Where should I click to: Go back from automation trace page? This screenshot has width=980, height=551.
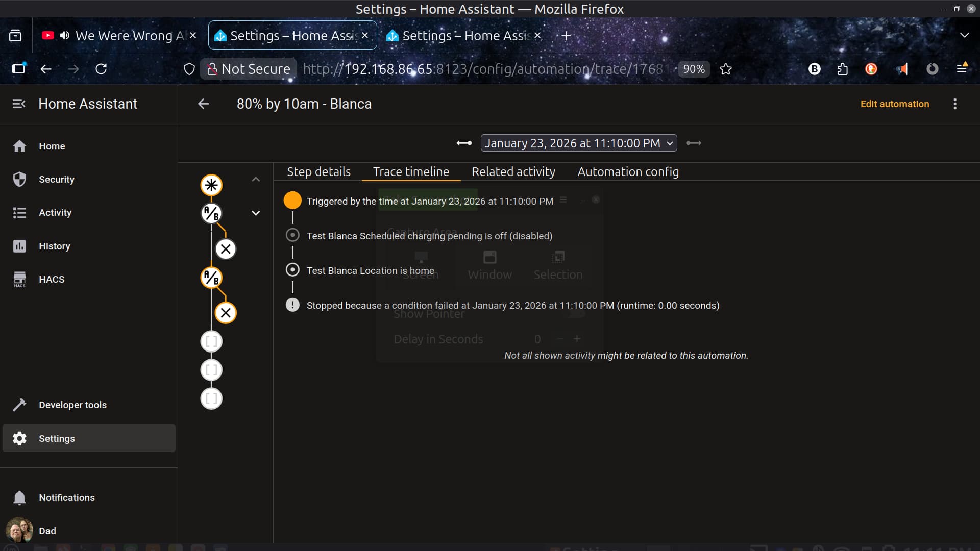[204, 104]
